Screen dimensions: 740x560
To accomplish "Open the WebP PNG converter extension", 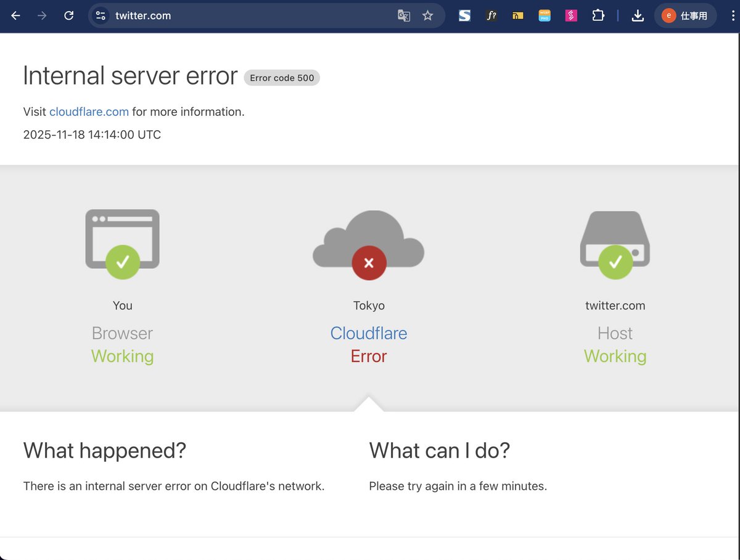I will pos(544,16).
